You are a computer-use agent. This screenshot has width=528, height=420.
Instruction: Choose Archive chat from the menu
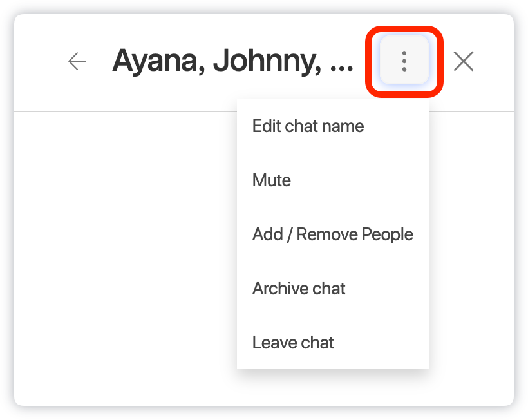coord(299,289)
